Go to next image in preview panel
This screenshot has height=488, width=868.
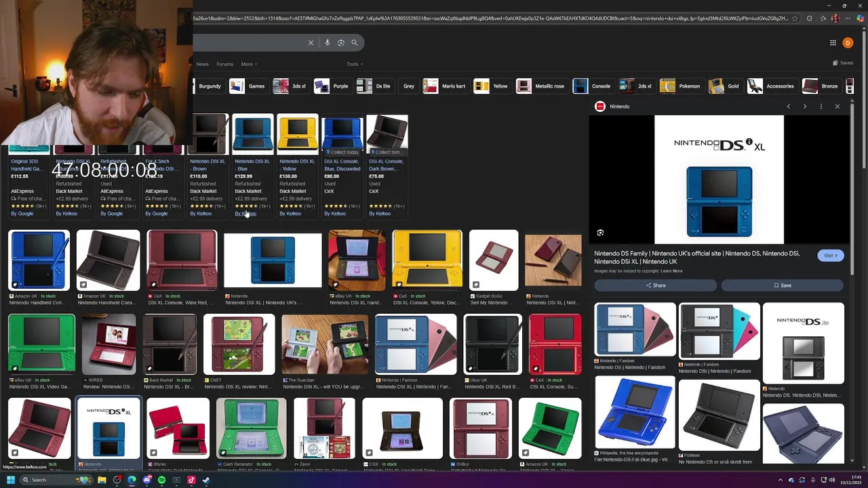804,106
